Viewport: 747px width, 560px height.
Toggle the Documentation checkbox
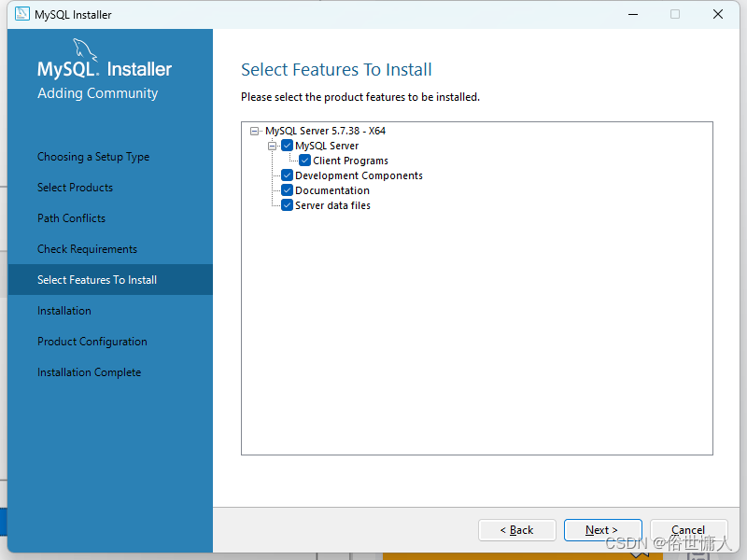(288, 190)
